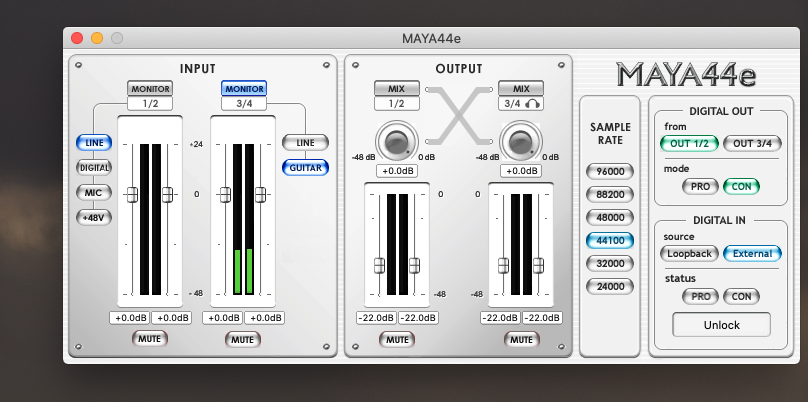Select LINE input for channels 3/4
The width and height of the screenshot is (808, 402).
click(x=305, y=143)
